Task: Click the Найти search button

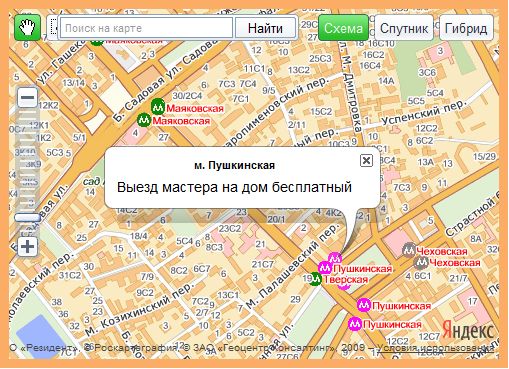Action: [x=265, y=28]
